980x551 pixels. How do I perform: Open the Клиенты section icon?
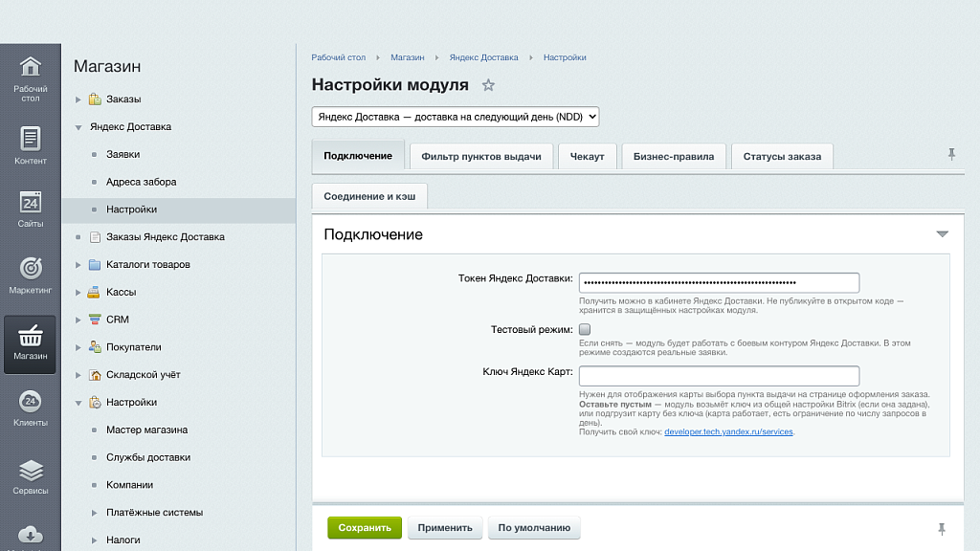click(30, 401)
